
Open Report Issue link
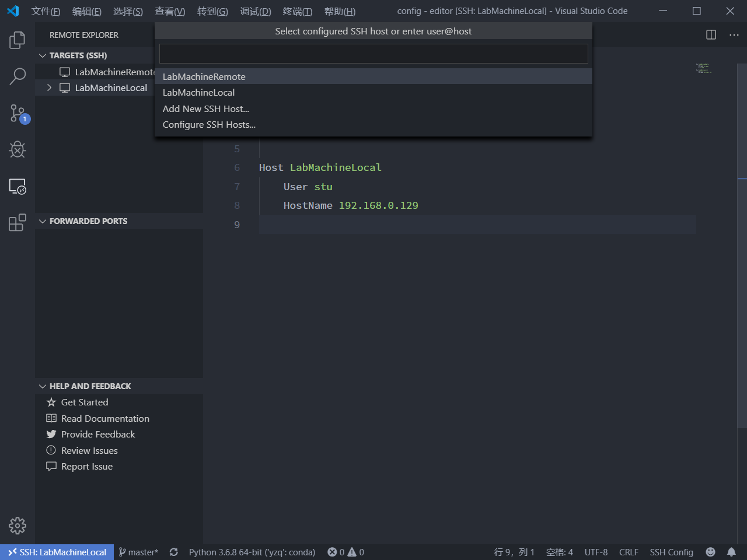(x=87, y=466)
